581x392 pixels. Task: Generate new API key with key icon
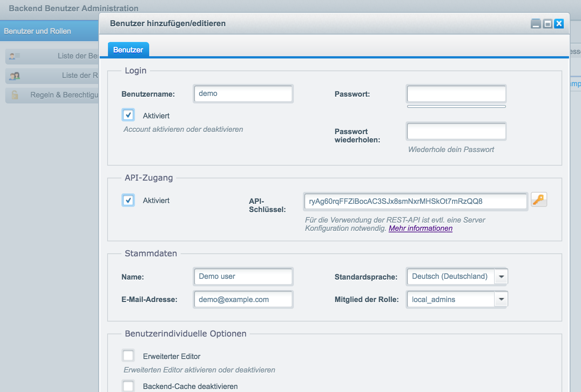coord(539,200)
